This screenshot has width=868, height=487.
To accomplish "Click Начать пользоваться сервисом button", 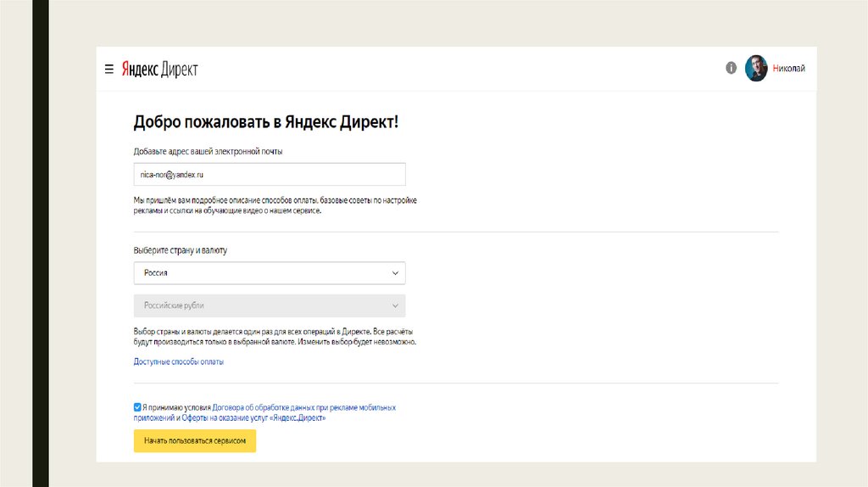I will (x=195, y=441).
